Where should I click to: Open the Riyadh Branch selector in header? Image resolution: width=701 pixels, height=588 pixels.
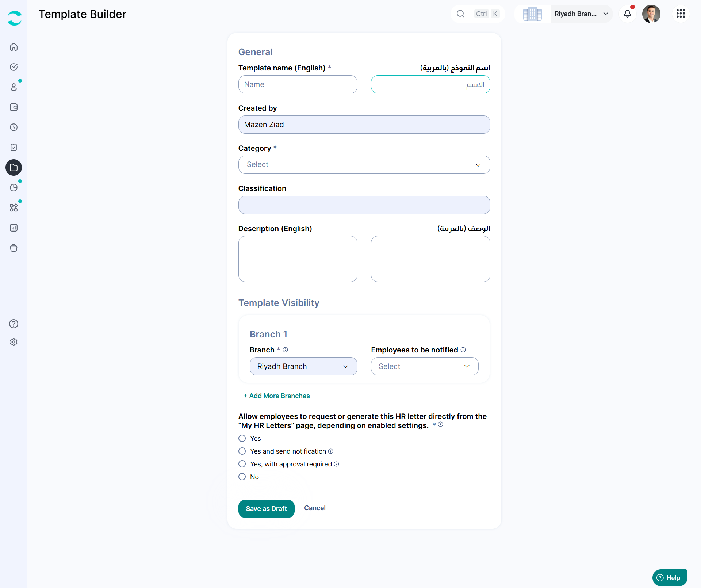pos(581,14)
